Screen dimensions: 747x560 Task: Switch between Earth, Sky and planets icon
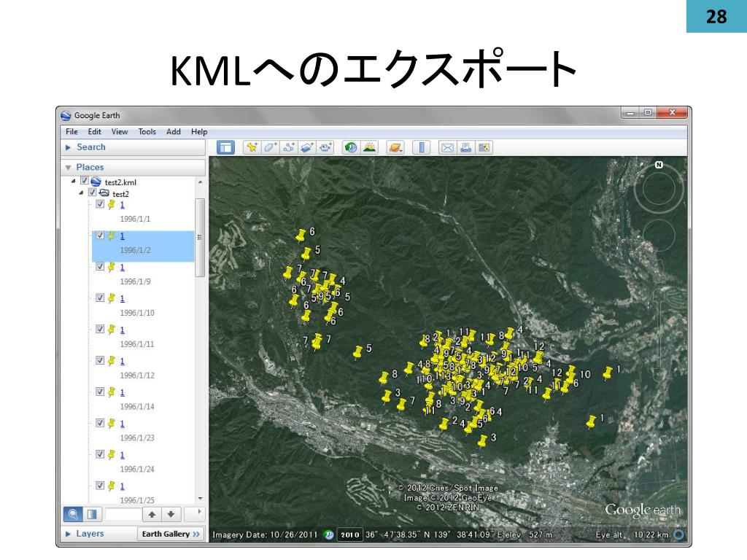[x=395, y=147]
